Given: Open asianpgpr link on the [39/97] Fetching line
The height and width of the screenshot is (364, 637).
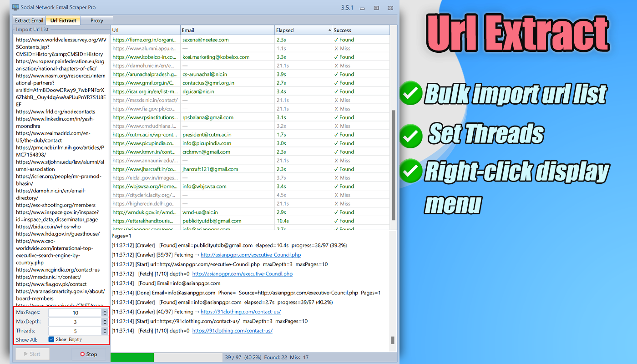Looking at the screenshot, I should tap(251, 255).
